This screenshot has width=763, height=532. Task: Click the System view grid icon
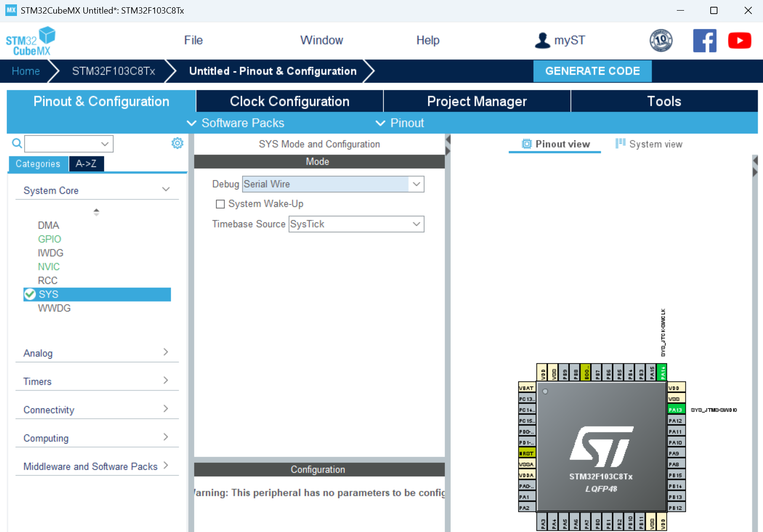click(620, 143)
